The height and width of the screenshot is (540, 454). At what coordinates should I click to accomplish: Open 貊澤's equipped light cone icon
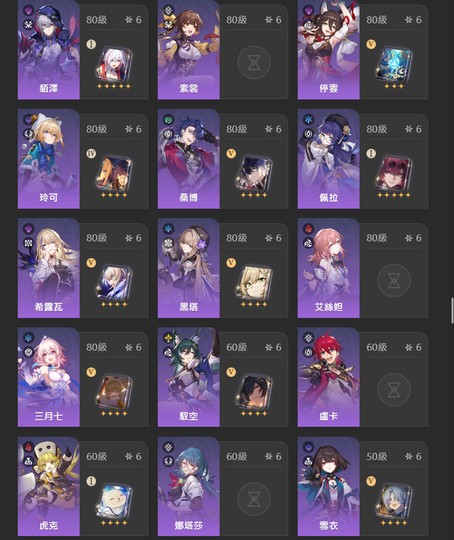(114, 65)
